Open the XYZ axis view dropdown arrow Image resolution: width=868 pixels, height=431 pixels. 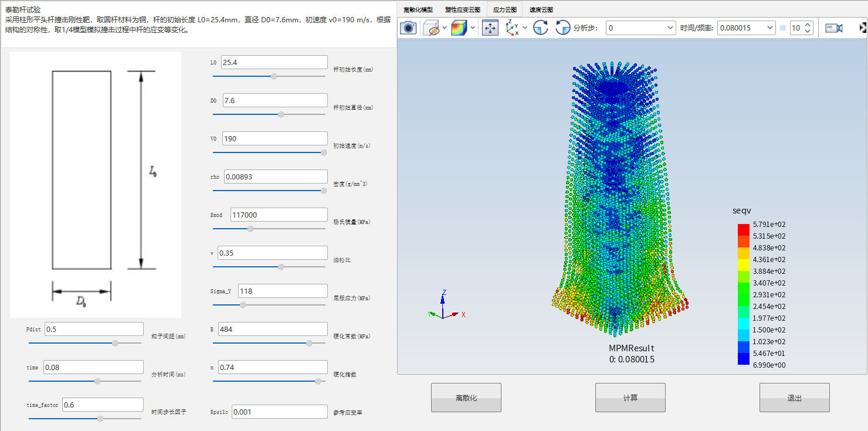[x=524, y=28]
